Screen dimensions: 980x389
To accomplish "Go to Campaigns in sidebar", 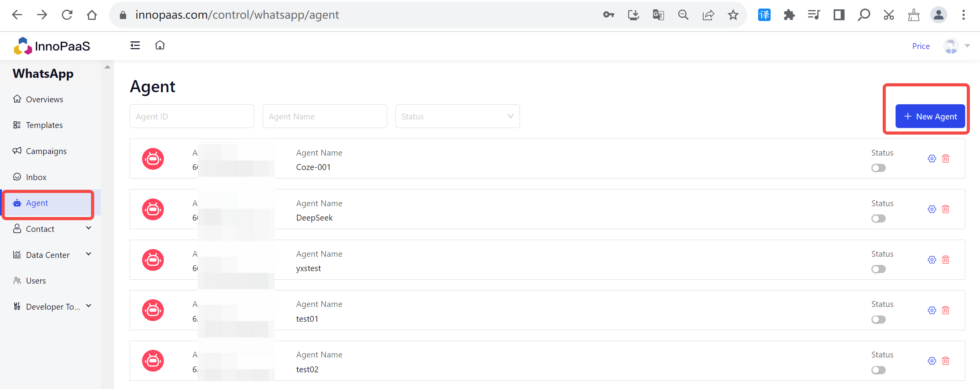I will [46, 151].
